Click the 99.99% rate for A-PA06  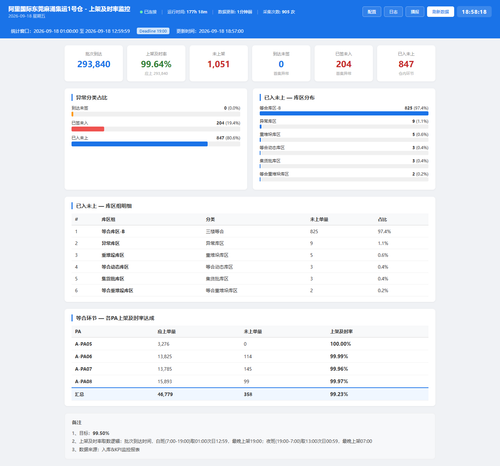(x=339, y=356)
